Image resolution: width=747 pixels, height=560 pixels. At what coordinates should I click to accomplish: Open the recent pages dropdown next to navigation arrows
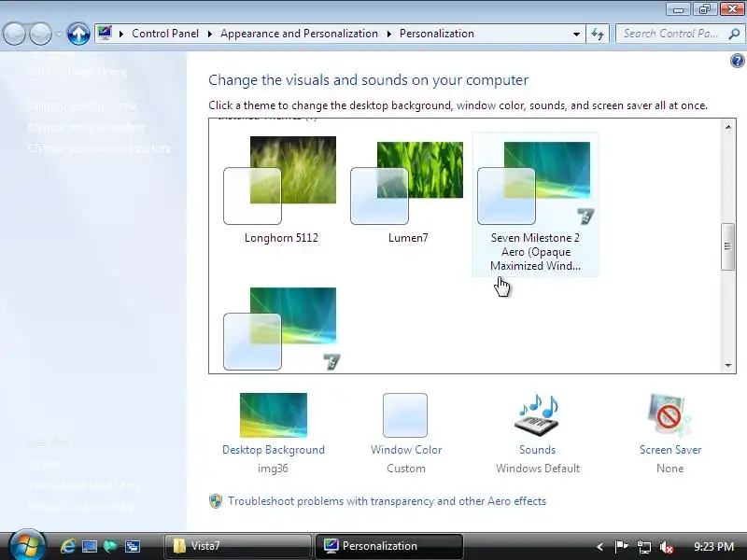click(58, 35)
